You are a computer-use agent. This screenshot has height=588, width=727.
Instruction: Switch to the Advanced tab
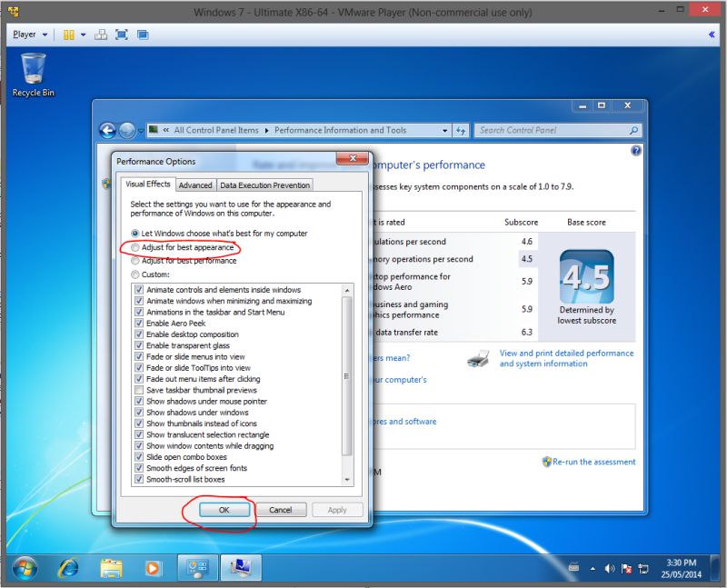point(196,184)
